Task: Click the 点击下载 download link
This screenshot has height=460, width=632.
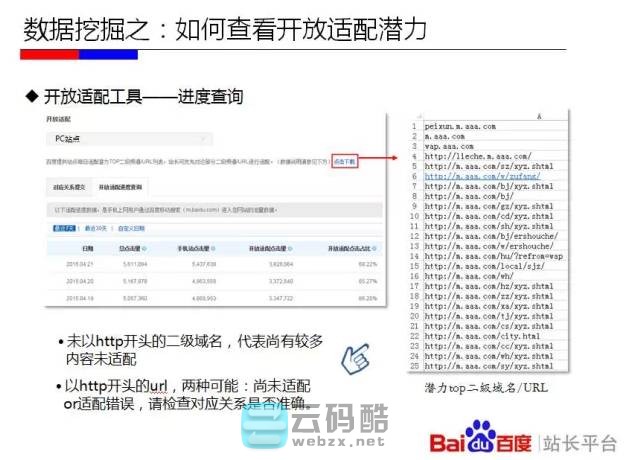Action: click(x=343, y=160)
